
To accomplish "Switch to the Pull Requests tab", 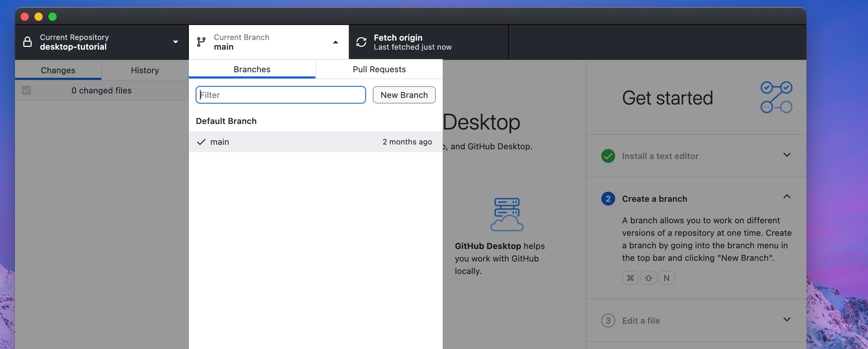I will 379,69.
